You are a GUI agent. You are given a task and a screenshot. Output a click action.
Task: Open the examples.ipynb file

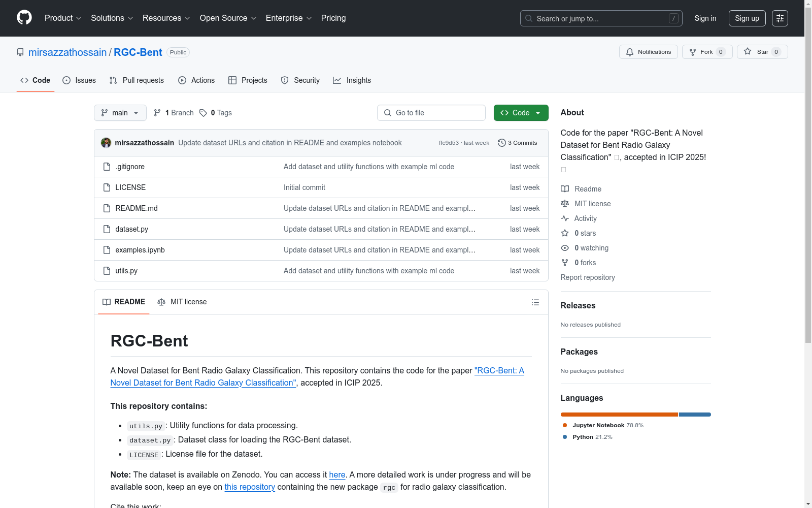[x=140, y=250]
